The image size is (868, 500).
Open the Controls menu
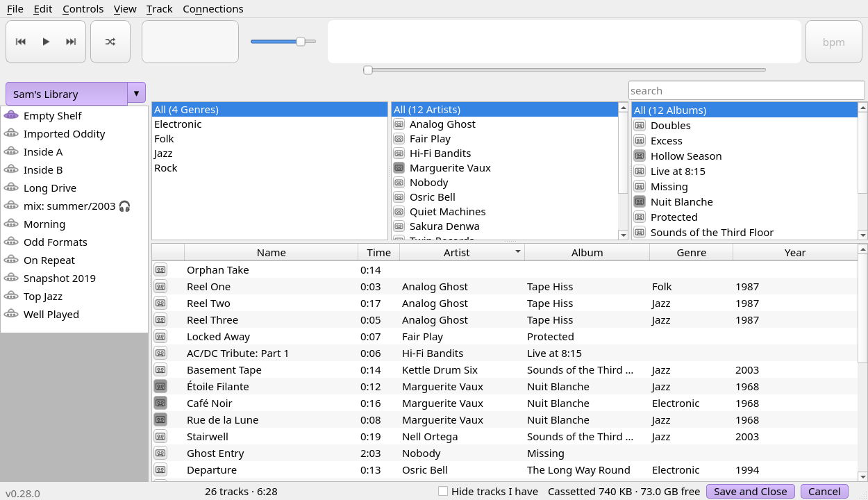[x=83, y=9]
